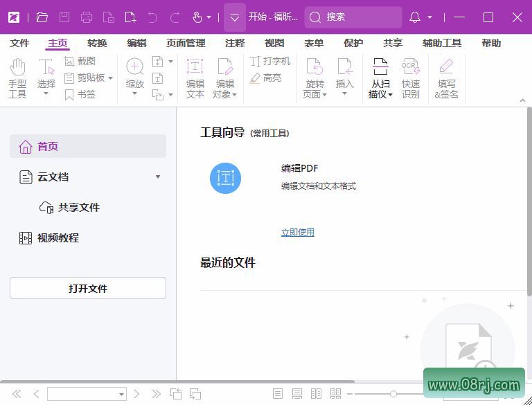Click the OCR quick recognition (快速识别) icon

411,78
